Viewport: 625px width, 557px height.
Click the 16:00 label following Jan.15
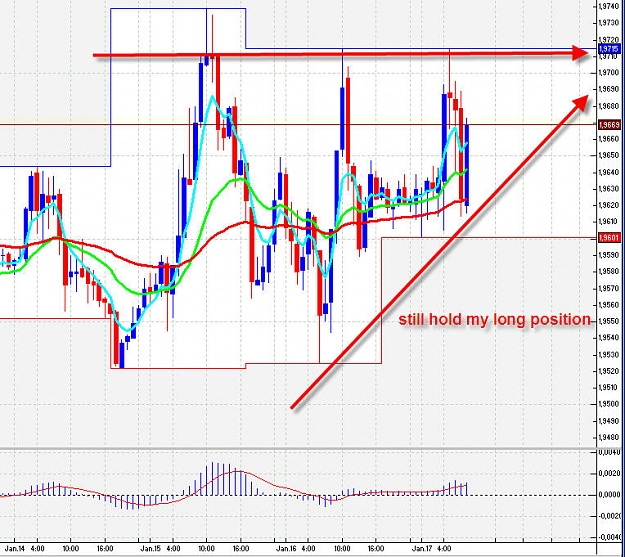click(x=241, y=549)
